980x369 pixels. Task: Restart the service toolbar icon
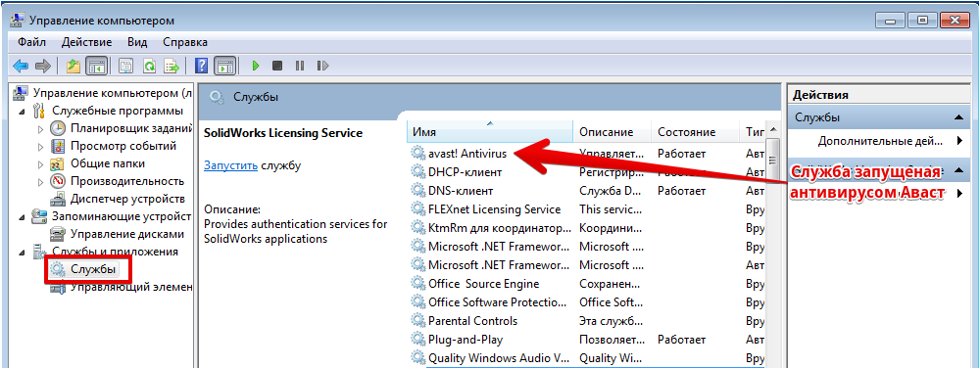[322, 66]
